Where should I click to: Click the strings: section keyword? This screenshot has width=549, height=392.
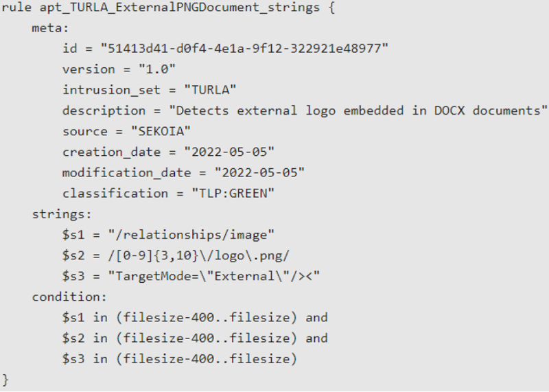point(62,214)
